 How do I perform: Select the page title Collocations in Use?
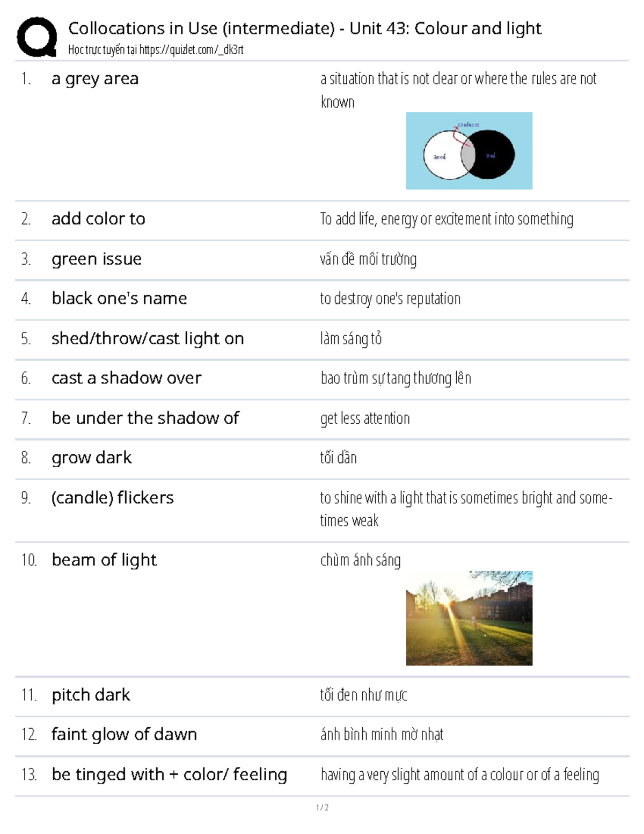pos(304,28)
